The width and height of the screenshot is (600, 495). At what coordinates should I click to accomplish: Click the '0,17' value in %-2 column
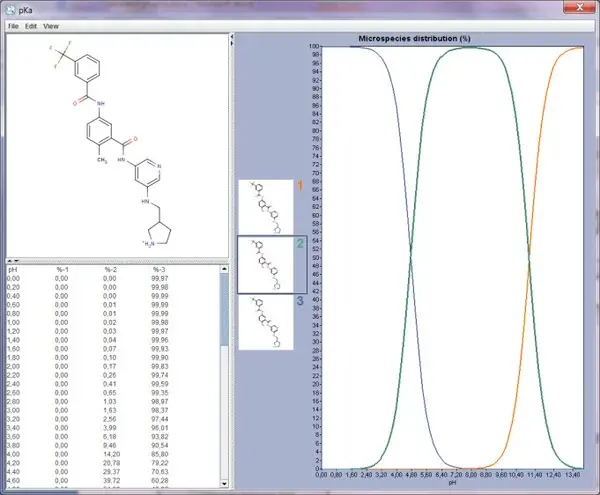[109, 366]
